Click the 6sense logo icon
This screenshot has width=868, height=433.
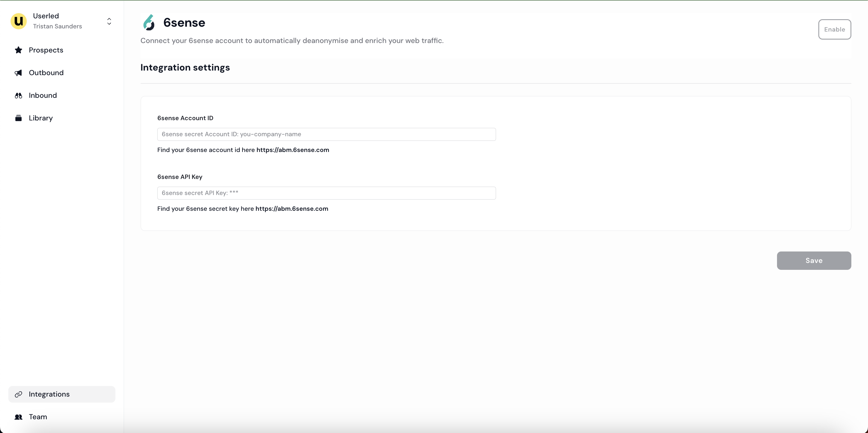(149, 23)
